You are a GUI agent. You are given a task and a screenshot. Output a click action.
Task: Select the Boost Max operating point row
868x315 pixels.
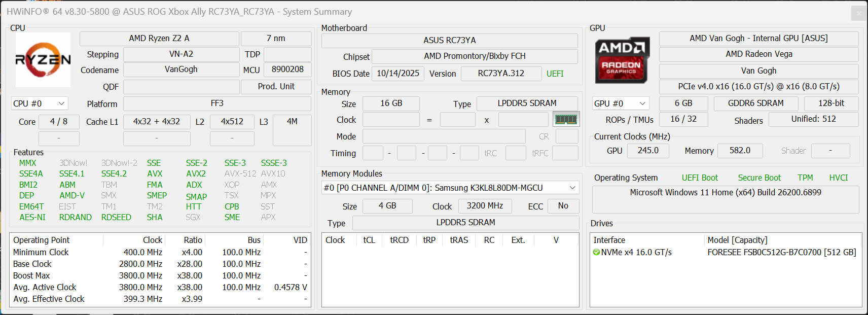(31, 275)
